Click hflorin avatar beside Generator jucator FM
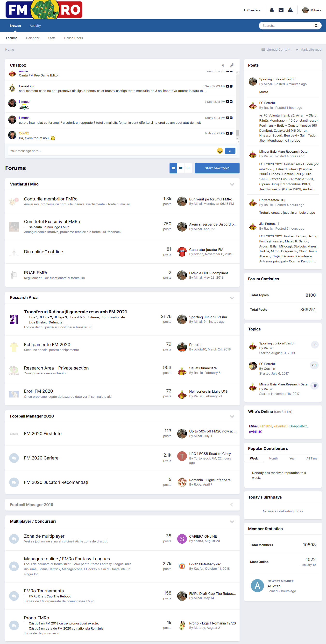Image resolution: width=326 pixels, height=644 pixels. coord(182,252)
